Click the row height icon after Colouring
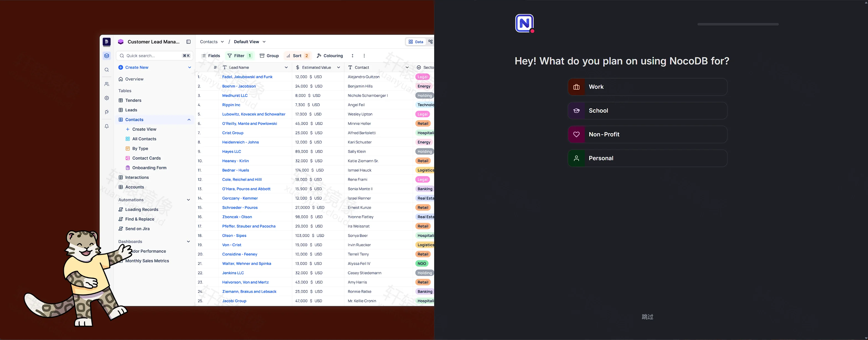 (352, 56)
